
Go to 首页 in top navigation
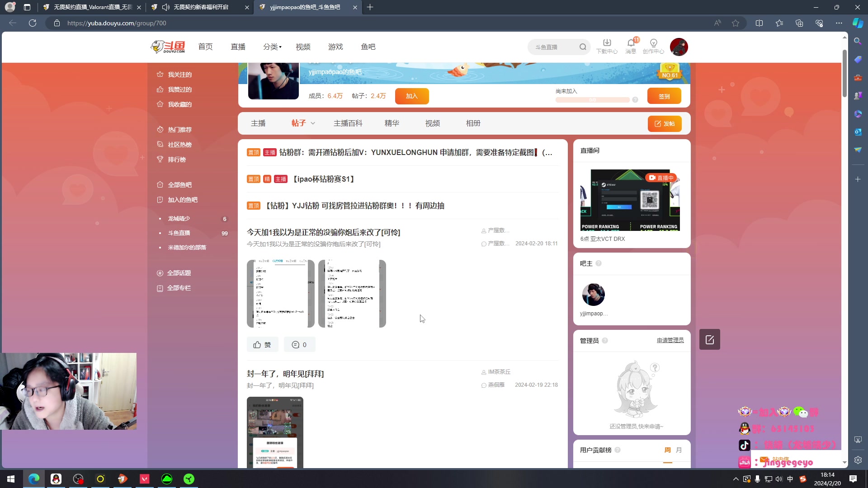[x=205, y=47]
